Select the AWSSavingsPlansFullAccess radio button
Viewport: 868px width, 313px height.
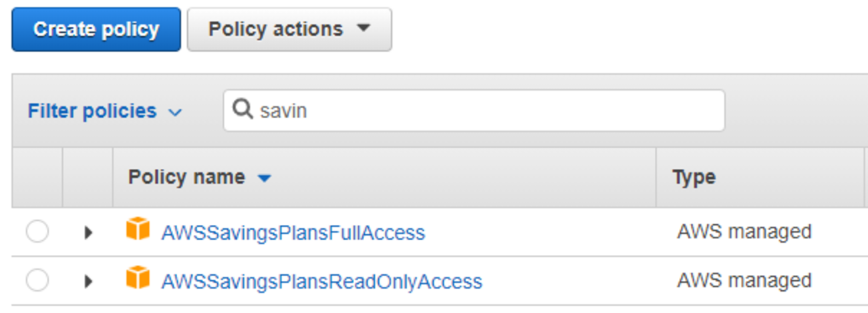pos(37,232)
